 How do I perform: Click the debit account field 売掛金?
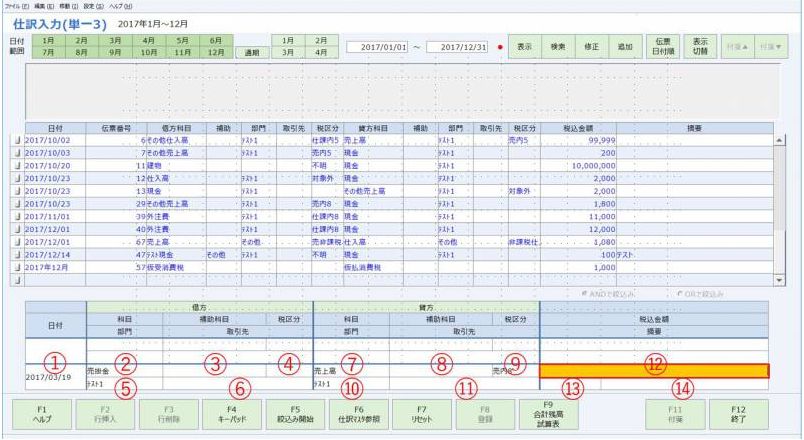click(125, 371)
